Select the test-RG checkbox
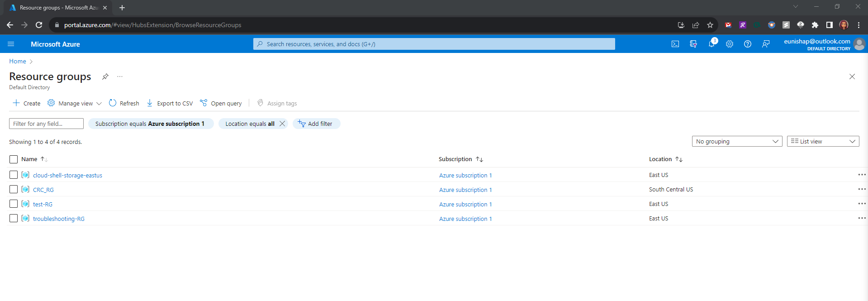This screenshot has height=301, width=868. click(x=14, y=204)
